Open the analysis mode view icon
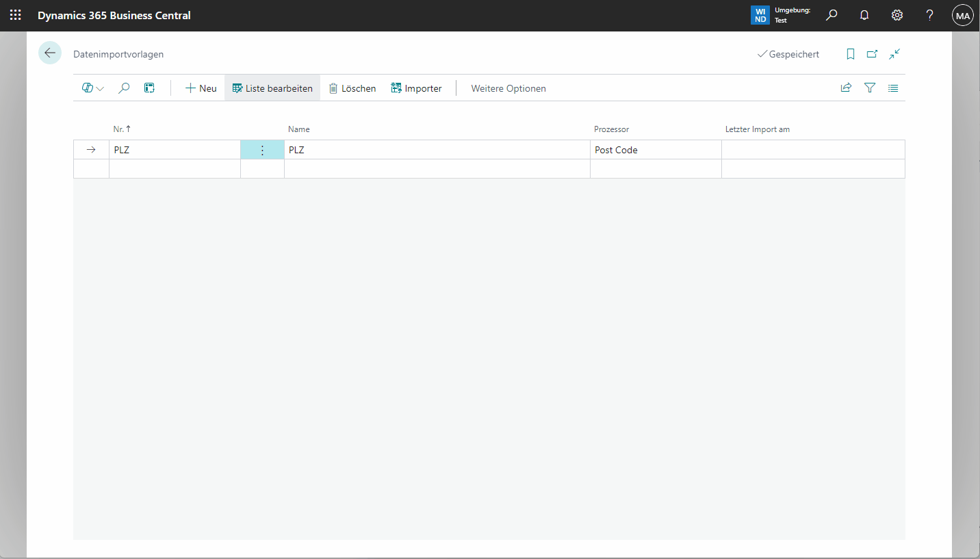The width and height of the screenshot is (980, 559). click(149, 88)
